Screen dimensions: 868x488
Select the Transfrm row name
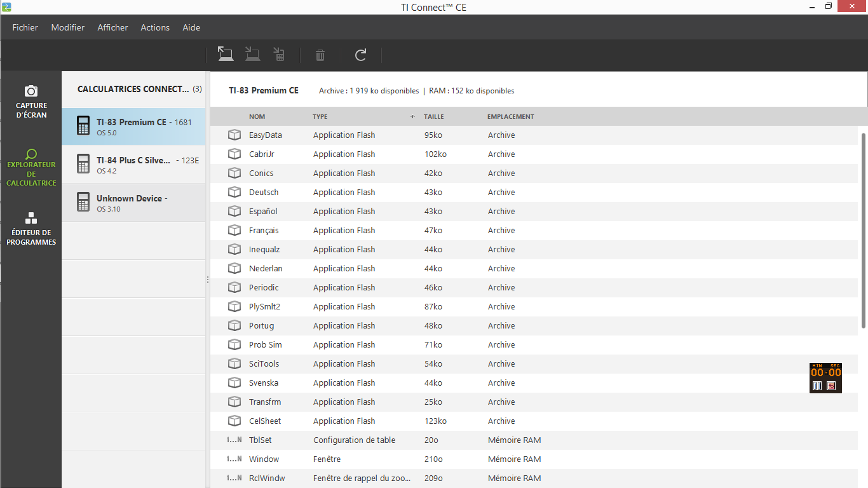265,402
